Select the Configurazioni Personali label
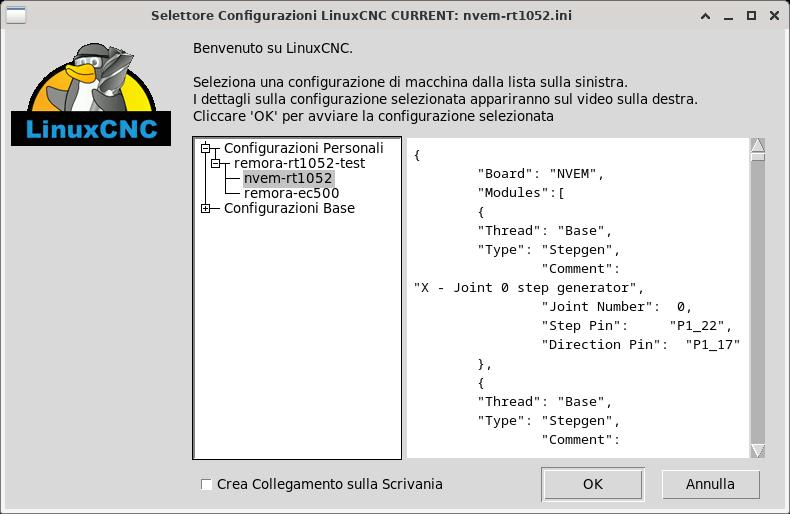 pos(304,148)
